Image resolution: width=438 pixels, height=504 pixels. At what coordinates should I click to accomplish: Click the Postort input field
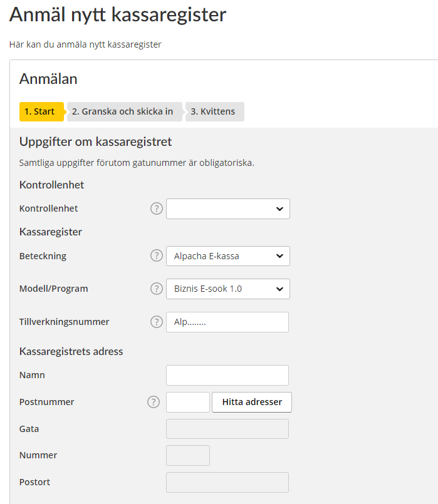(x=227, y=483)
